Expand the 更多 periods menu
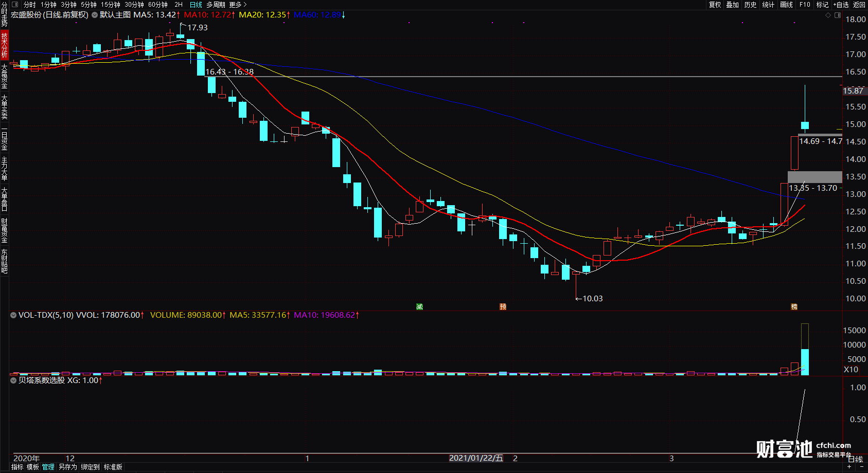This screenshot has width=868, height=473. click(238, 5)
